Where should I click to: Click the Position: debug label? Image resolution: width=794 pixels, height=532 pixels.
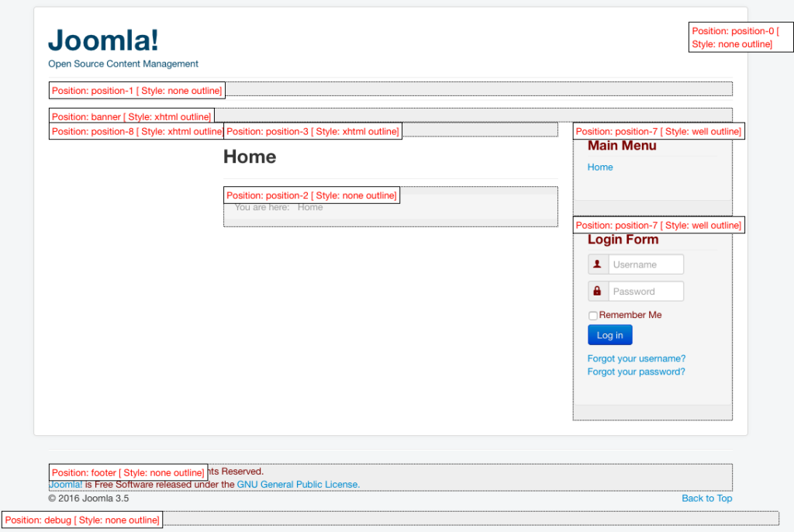[82, 520]
